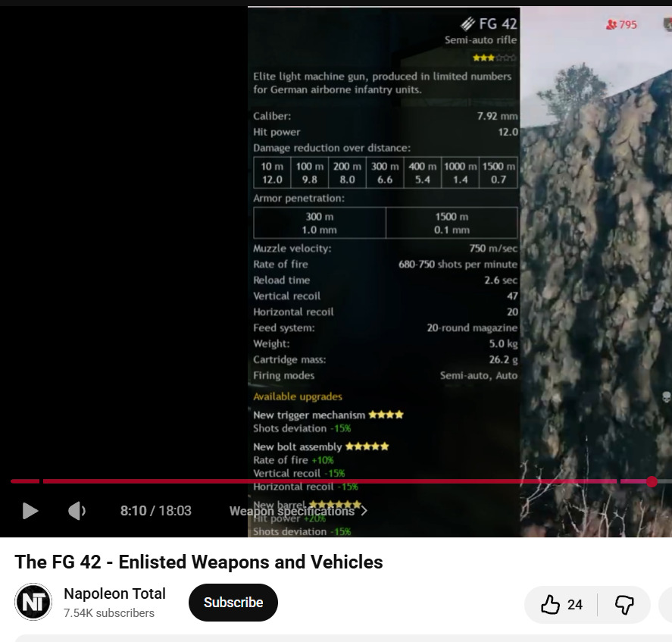Click the 100 m damage cell
The height and width of the screenshot is (642, 672).
309,173
